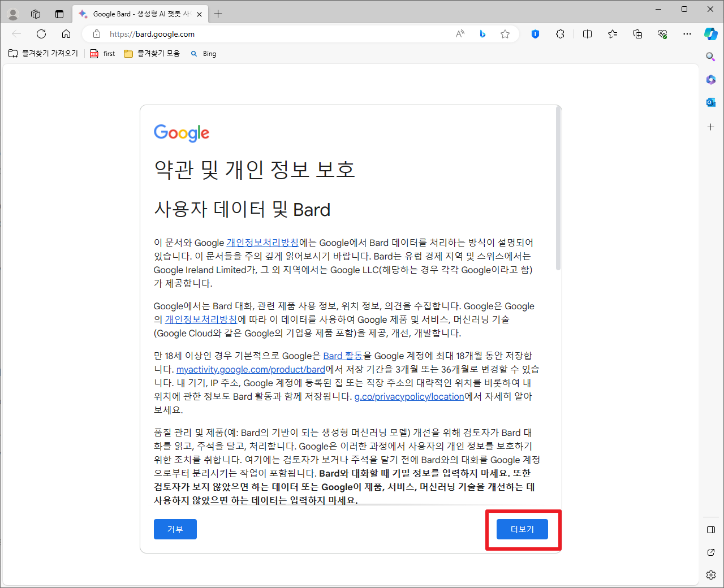Click the sidebar search icon

click(x=711, y=57)
